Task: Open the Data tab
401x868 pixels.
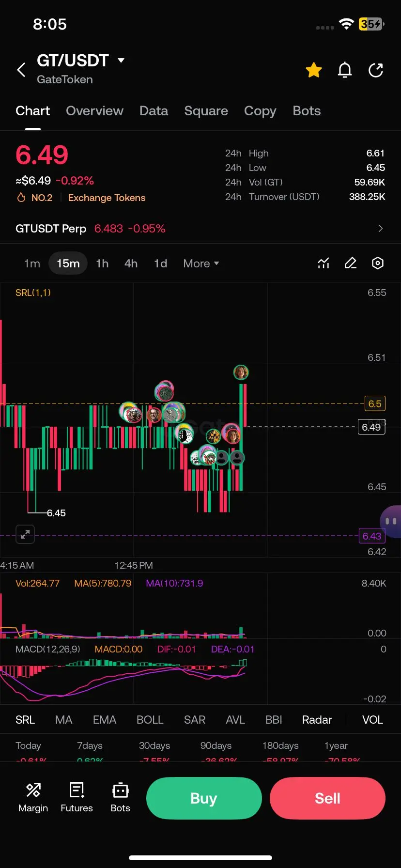Action: click(x=154, y=111)
